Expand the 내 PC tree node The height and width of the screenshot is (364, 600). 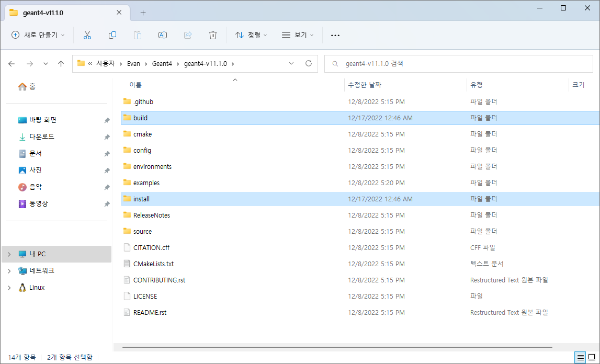click(9, 254)
